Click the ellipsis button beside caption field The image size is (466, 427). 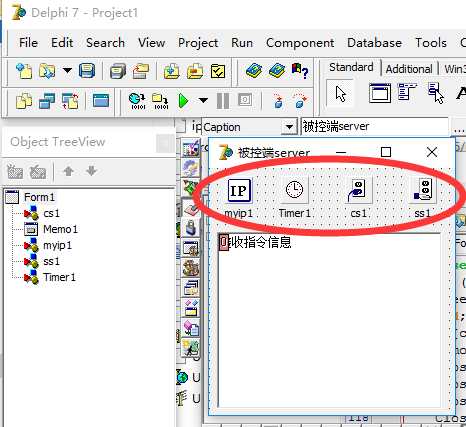click(x=459, y=127)
